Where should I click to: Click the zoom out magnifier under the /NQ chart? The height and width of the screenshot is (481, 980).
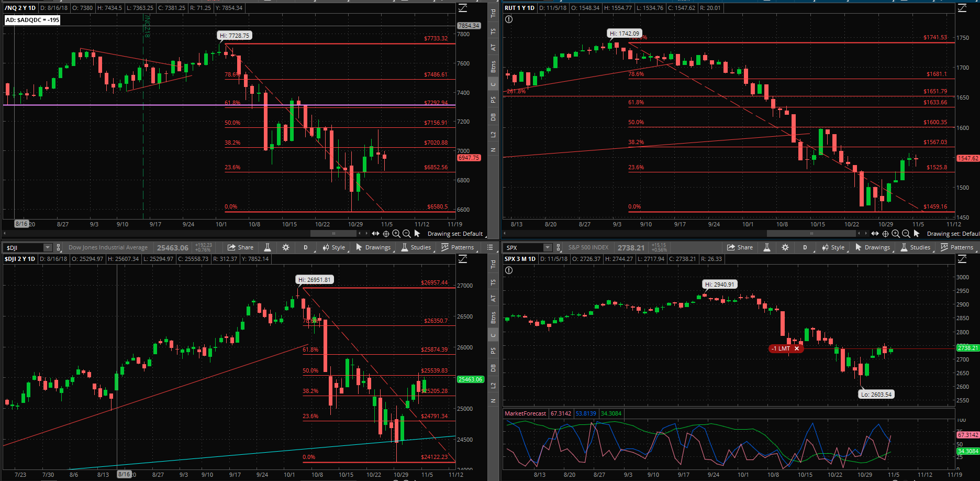click(406, 234)
